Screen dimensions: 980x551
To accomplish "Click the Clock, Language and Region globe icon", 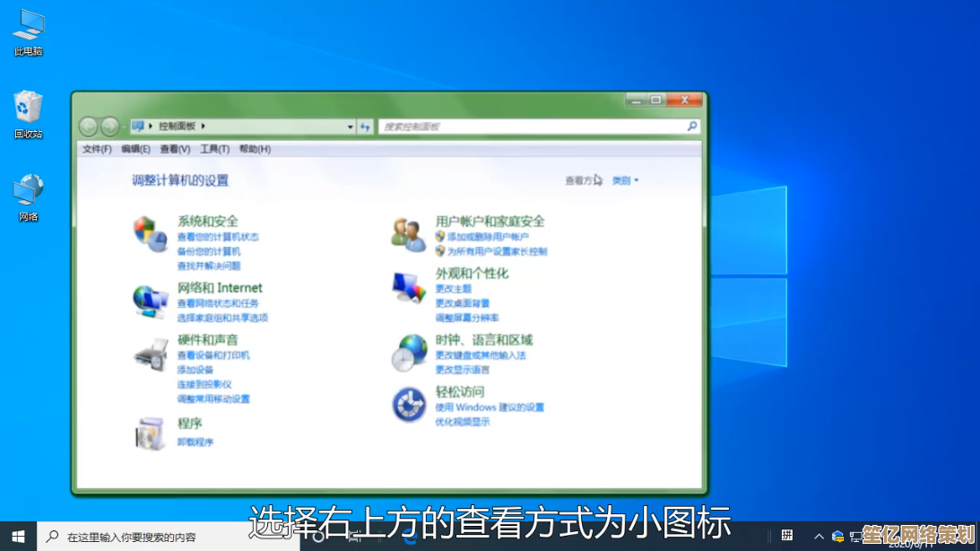I will (408, 351).
